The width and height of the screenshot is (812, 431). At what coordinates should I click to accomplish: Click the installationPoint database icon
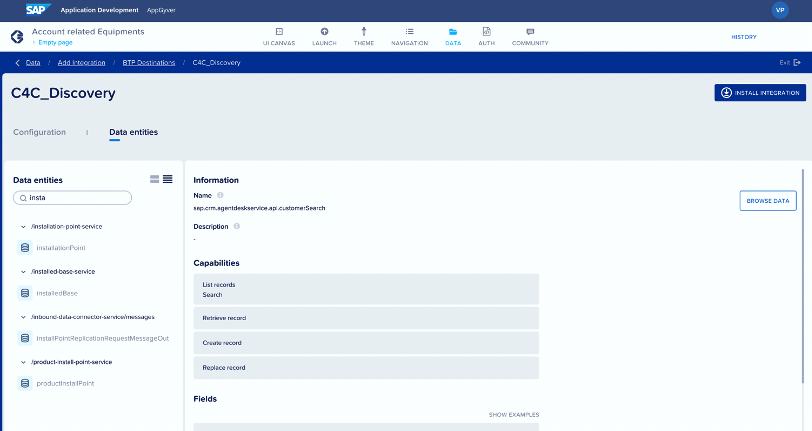point(25,248)
